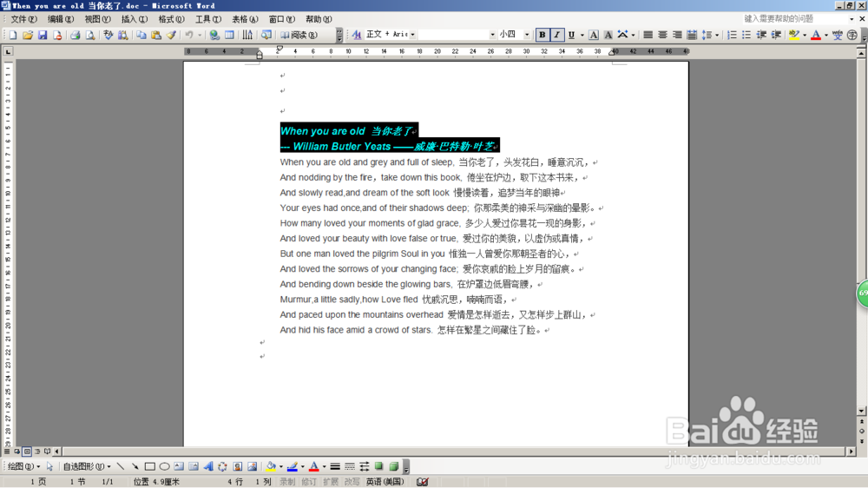
Task: Select the Arrow drawing tool
Action: [x=135, y=466]
